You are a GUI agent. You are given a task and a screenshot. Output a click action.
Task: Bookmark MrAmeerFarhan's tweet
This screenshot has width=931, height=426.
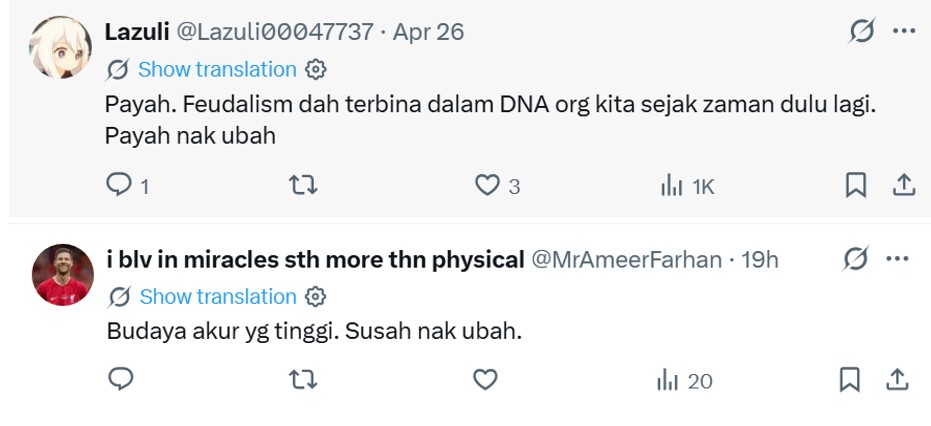[849, 380]
